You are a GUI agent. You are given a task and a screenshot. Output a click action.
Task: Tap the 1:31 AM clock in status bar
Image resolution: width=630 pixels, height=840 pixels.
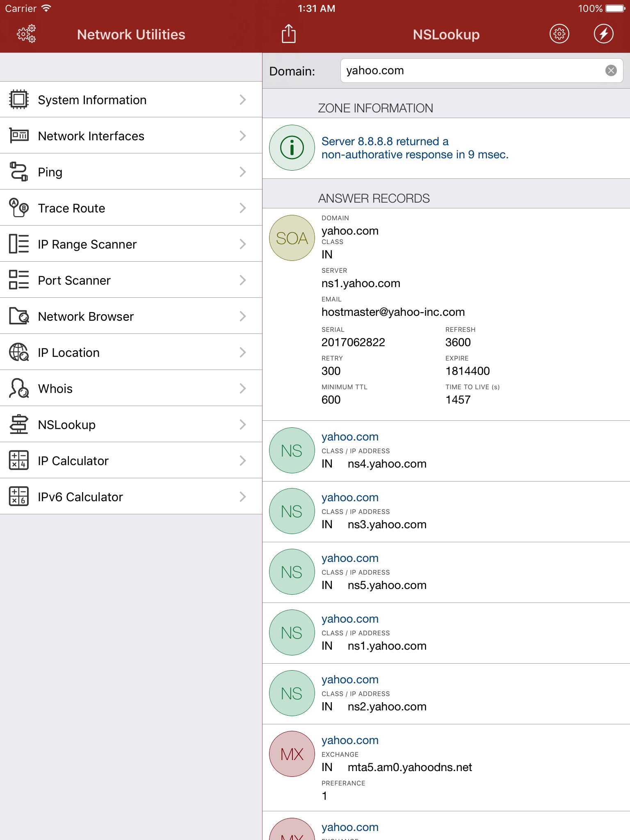(316, 8)
